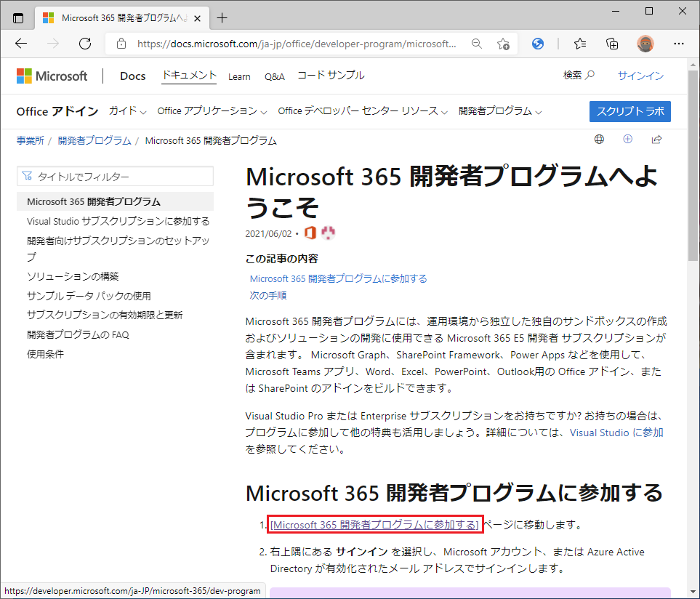700x599 pixels.
Task: Open ソリューションの構築 sidebar item
Action: [73, 277]
